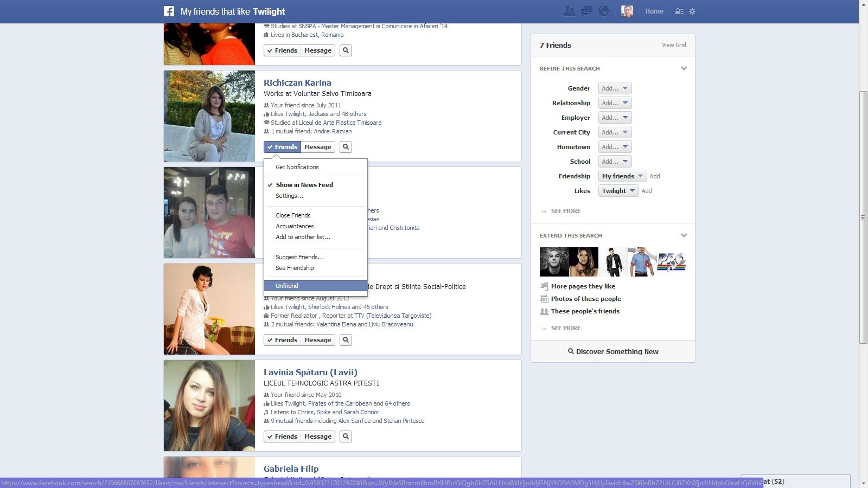This screenshot has height=488, width=868.
Task: Click Lavinia Spătaru's profile photo
Action: pyautogui.click(x=209, y=406)
